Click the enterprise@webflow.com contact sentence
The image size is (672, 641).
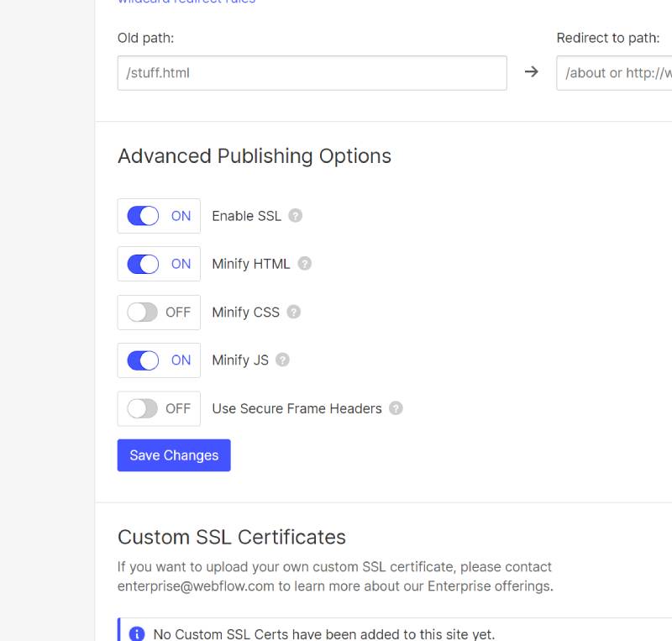coord(335,576)
